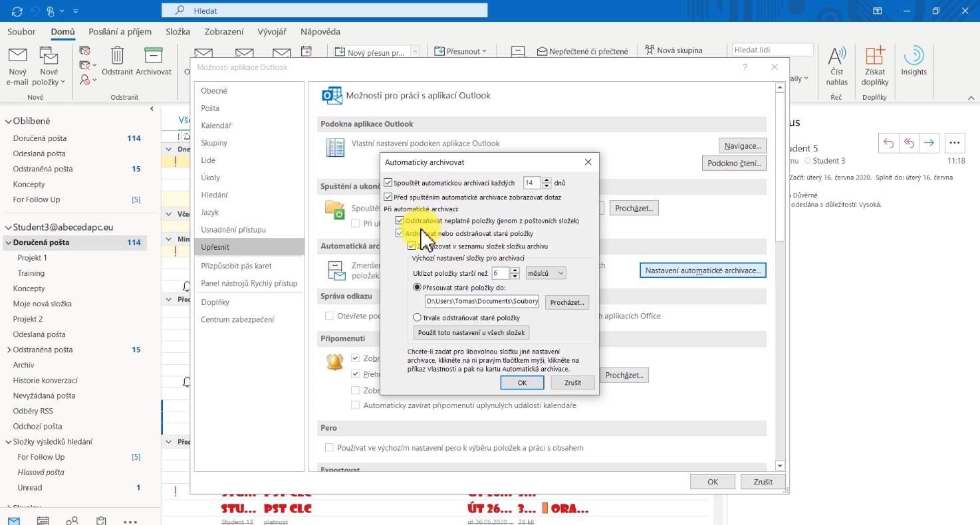Collapse the Oblíbené favorites section
This screenshot has width=980, height=525.
(9, 121)
